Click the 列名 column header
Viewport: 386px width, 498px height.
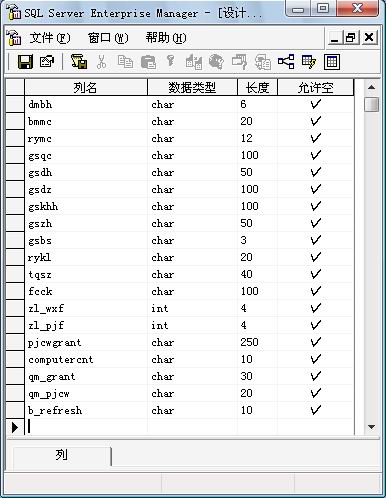pos(86,88)
